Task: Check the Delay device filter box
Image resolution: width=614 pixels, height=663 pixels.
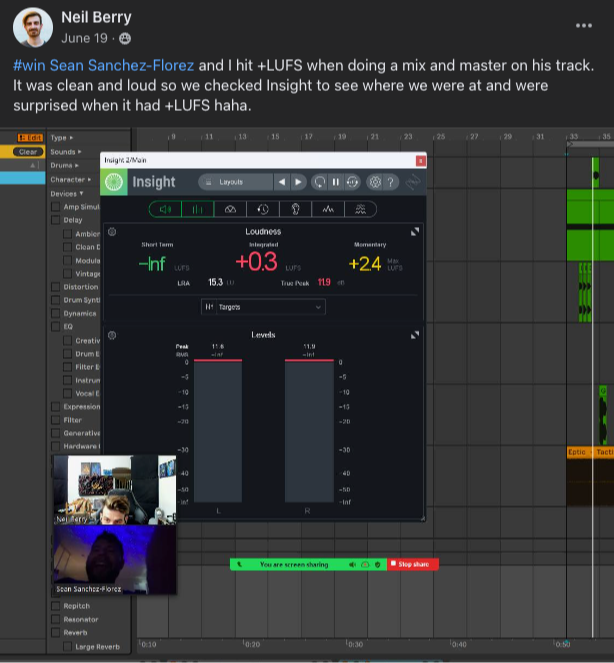Action: 56,220
